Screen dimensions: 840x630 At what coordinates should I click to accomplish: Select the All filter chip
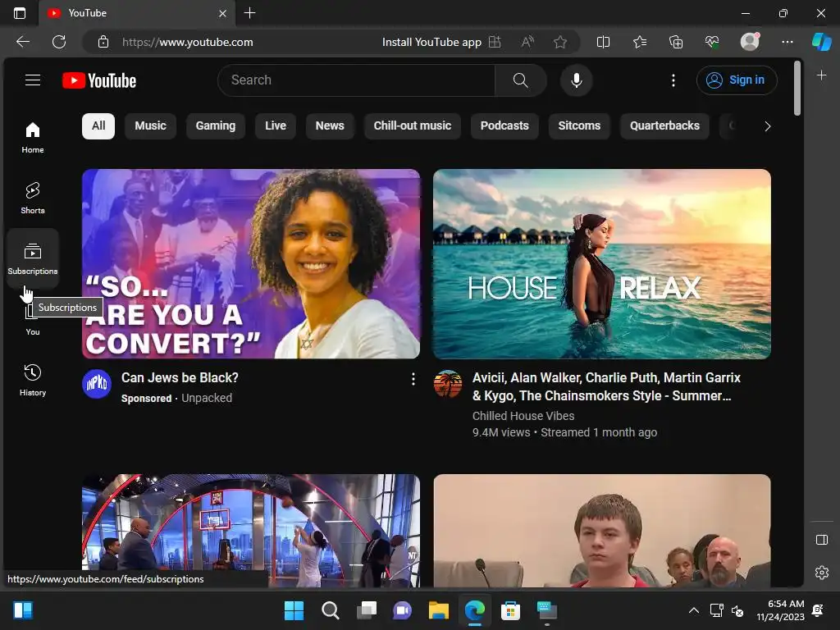98,126
